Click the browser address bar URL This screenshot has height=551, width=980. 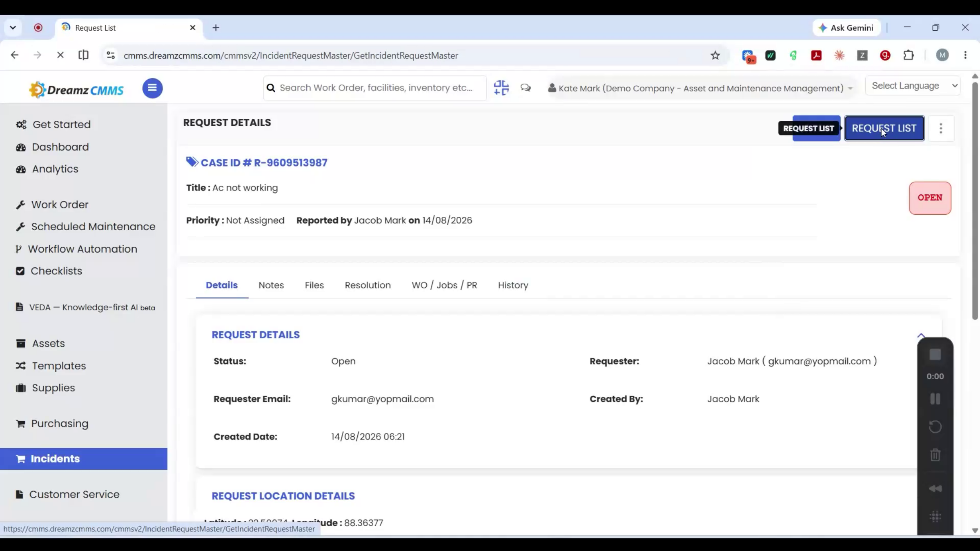(291, 56)
